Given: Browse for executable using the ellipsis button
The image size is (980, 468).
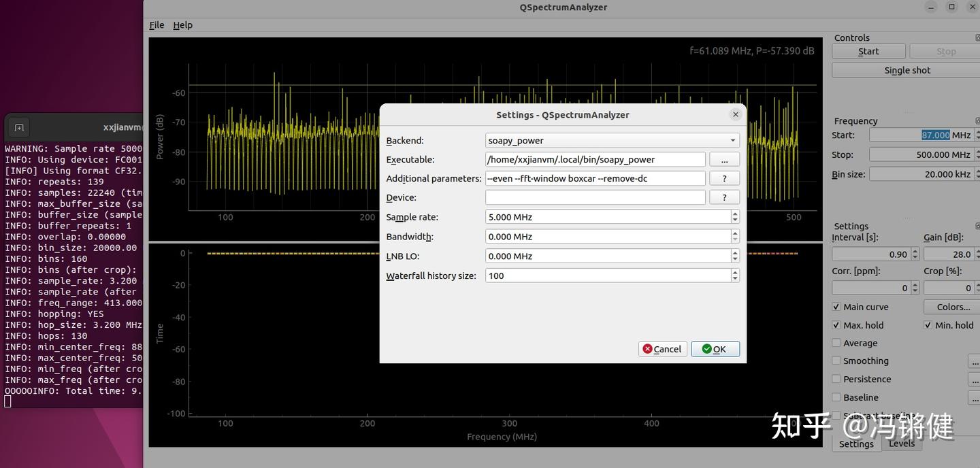Looking at the screenshot, I should [724, 158].
